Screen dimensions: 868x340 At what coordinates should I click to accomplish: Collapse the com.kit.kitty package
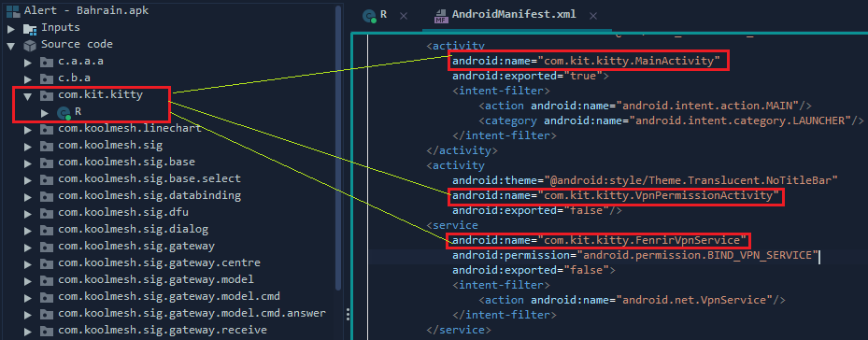(28, 96)
